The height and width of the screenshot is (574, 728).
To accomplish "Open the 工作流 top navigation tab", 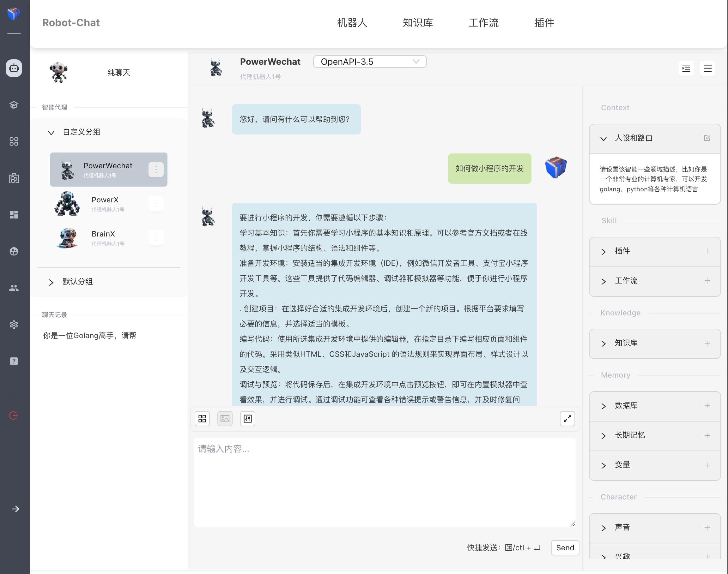I will 483,23.
